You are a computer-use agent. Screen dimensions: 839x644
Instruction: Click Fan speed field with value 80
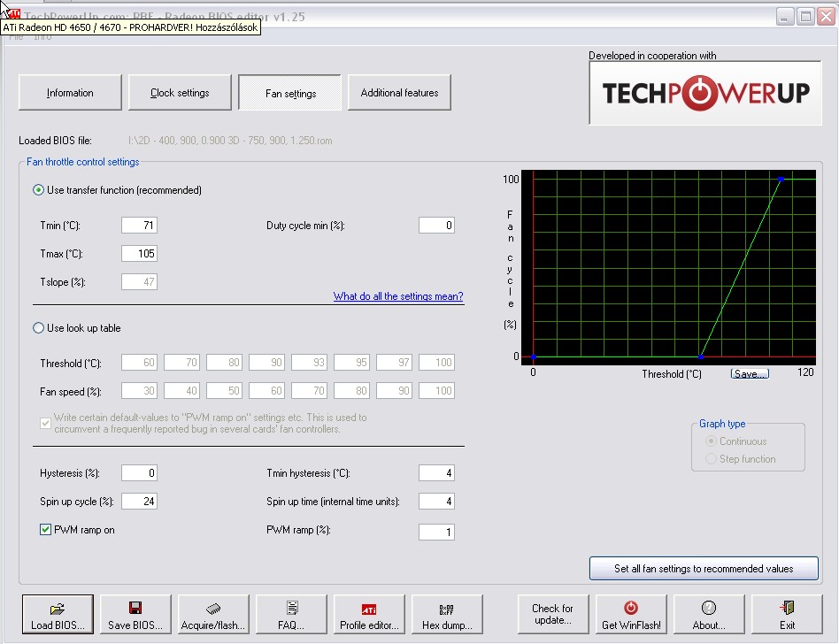point(351,390)
